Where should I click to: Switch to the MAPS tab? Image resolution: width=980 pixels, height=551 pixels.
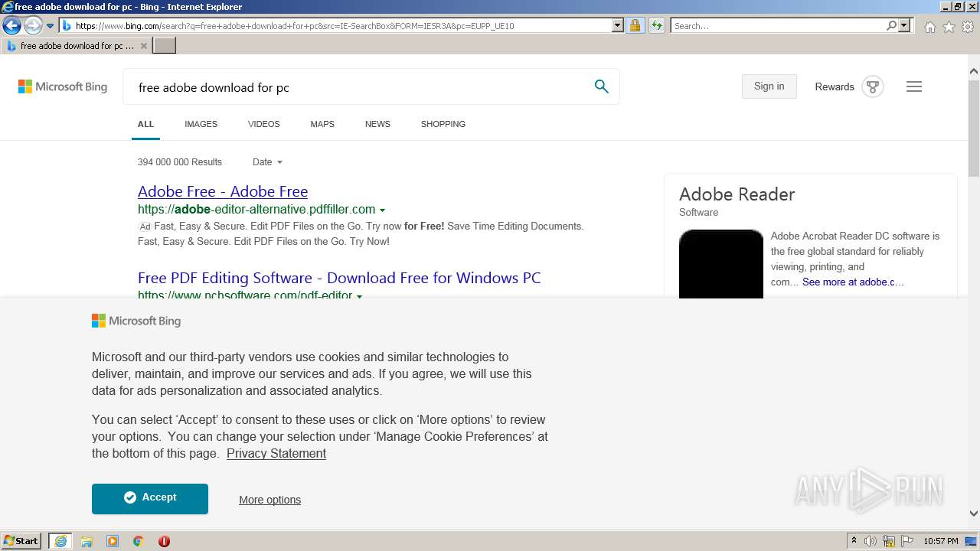322,124
